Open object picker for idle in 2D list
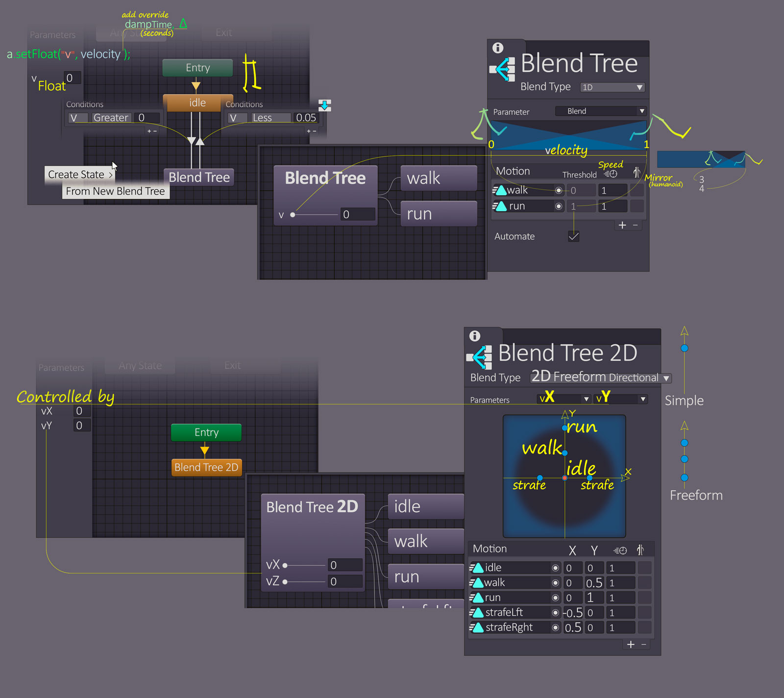 tap(555, 568)
